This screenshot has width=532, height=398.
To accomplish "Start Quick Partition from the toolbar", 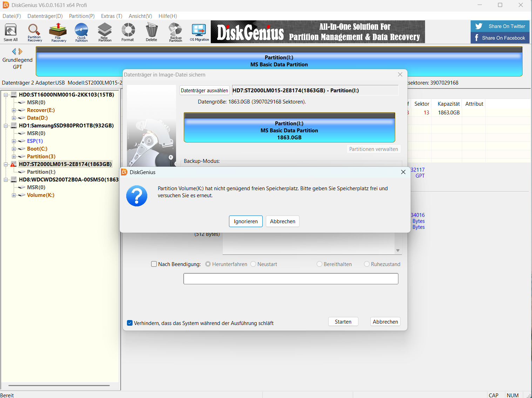I will click(x=81, y=32).
